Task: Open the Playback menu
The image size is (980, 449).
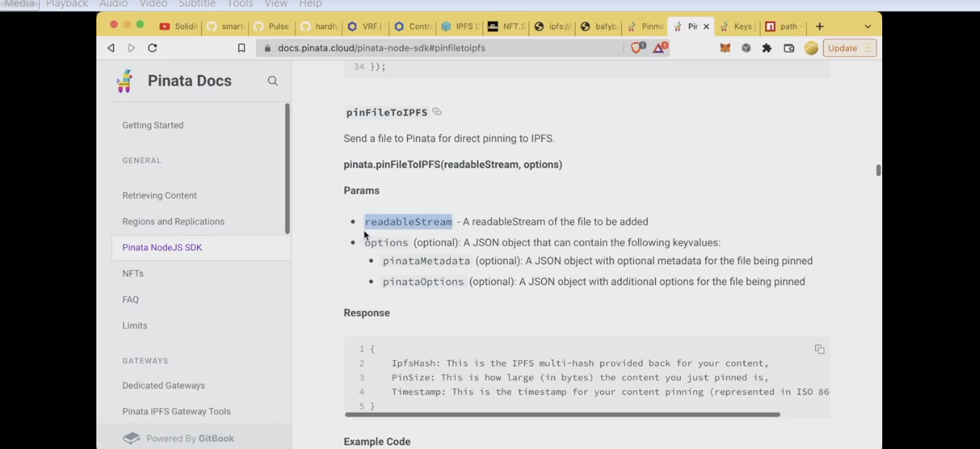Action: [67, 4]
